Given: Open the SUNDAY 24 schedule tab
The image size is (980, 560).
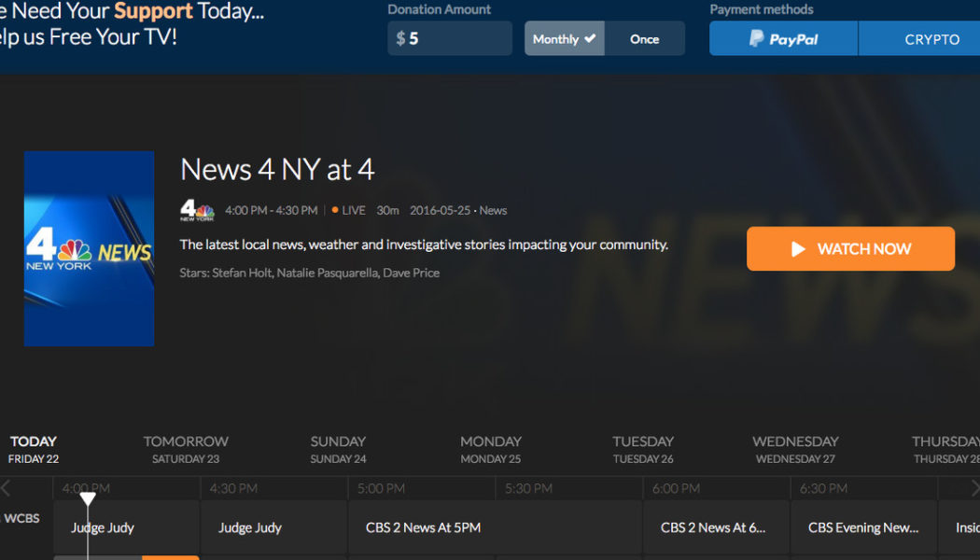Looking at the screenshot, I should pyautogui.click(x=338, y=448).
